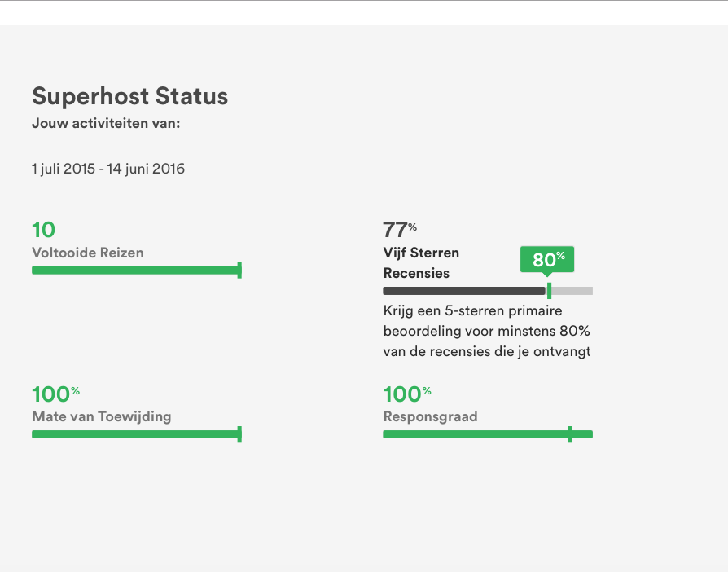This screenshot has height=572, width=728.
Task: Click the 5-sterren explanation text
Action: coord(486,331)
